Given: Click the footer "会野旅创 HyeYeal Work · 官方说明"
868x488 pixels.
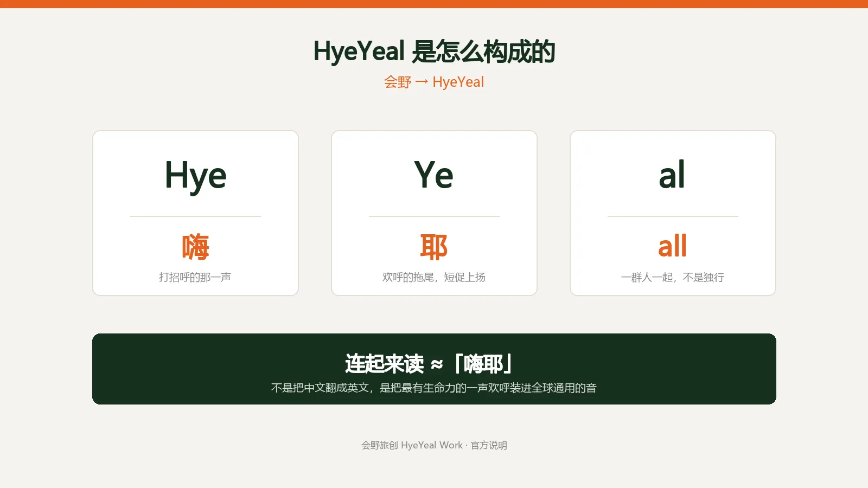Looking at the screenshot, I should (434, 445).
